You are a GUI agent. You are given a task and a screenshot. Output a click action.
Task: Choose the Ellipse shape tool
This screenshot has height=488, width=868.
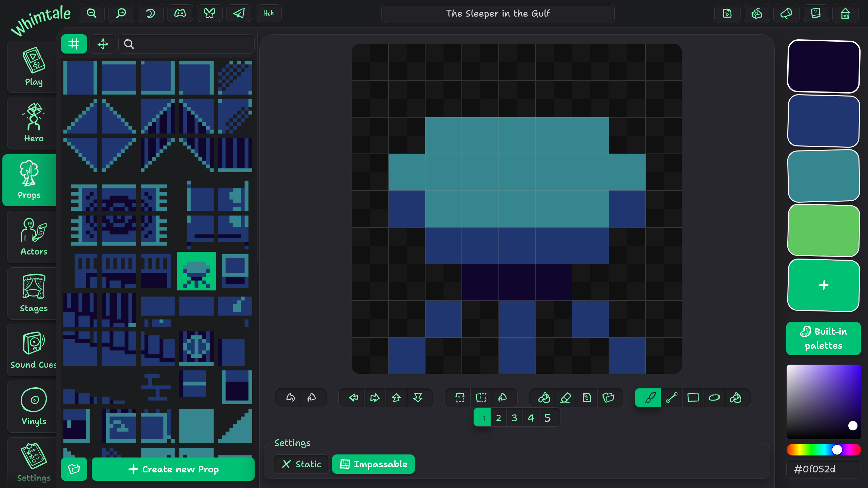714,398
